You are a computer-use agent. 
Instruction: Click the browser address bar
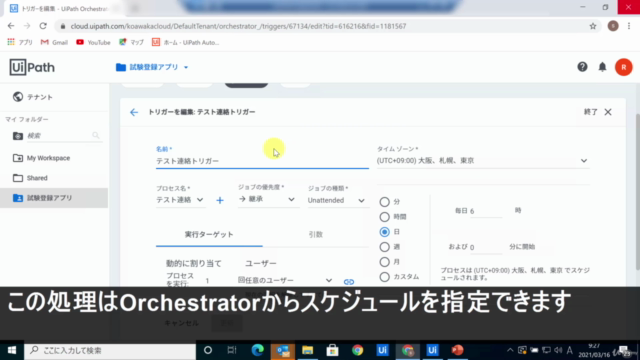(x=327, y=26)
